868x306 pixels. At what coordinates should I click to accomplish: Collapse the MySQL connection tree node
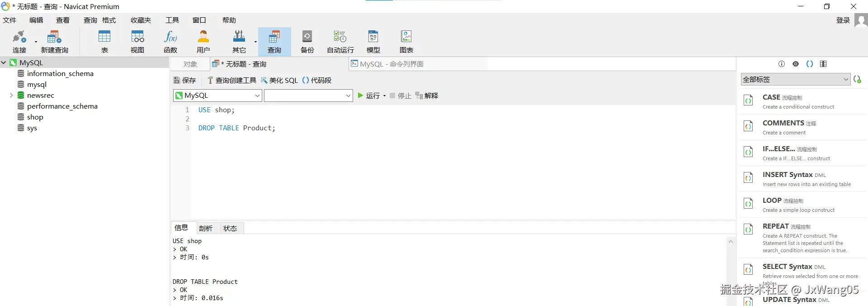coord(4,62)
